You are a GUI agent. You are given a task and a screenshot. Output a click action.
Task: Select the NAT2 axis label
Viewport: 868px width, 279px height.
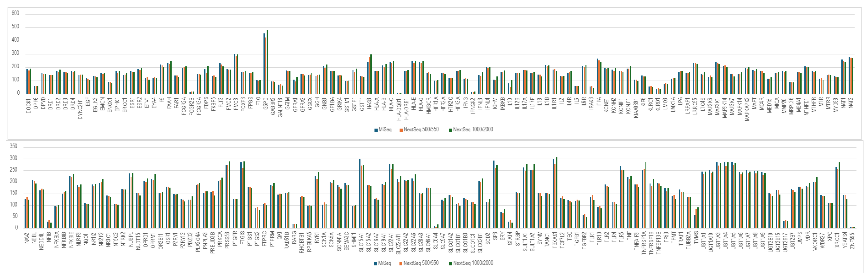[x=851, y=103]
